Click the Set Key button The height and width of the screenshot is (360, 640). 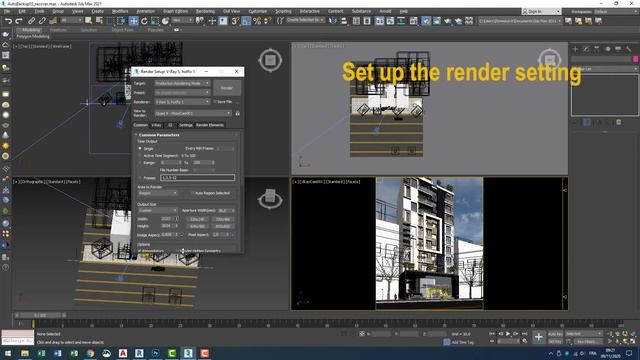(555, 342)
